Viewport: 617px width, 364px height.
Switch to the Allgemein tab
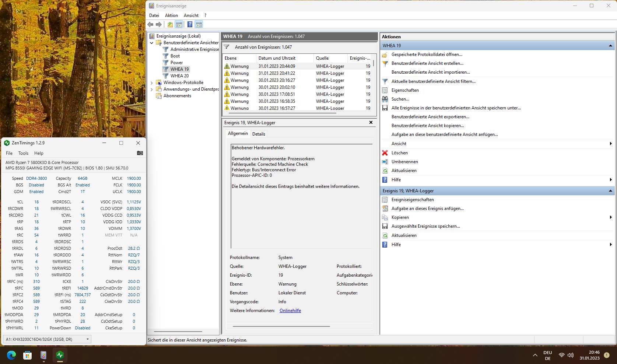tap(238, 133)
